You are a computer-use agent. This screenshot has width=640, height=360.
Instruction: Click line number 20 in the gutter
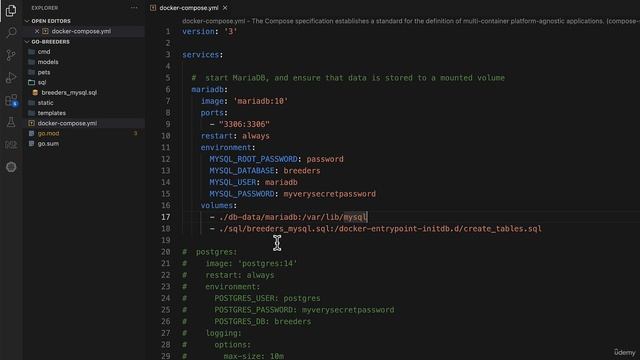(x=165, y=252)
